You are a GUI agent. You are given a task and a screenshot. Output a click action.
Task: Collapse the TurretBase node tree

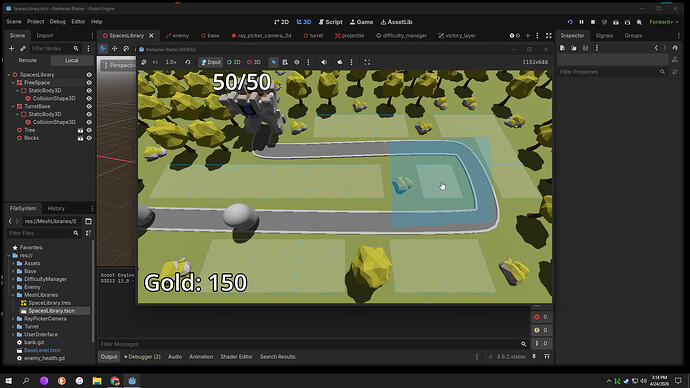(x=13, y=106)
